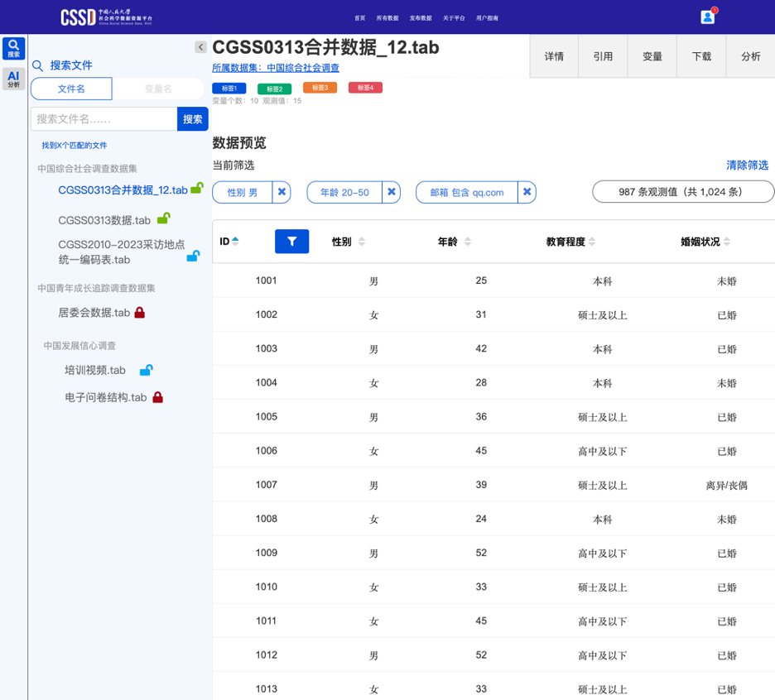Focus the 搜索文件名 input field

click(x=103, y=118)
